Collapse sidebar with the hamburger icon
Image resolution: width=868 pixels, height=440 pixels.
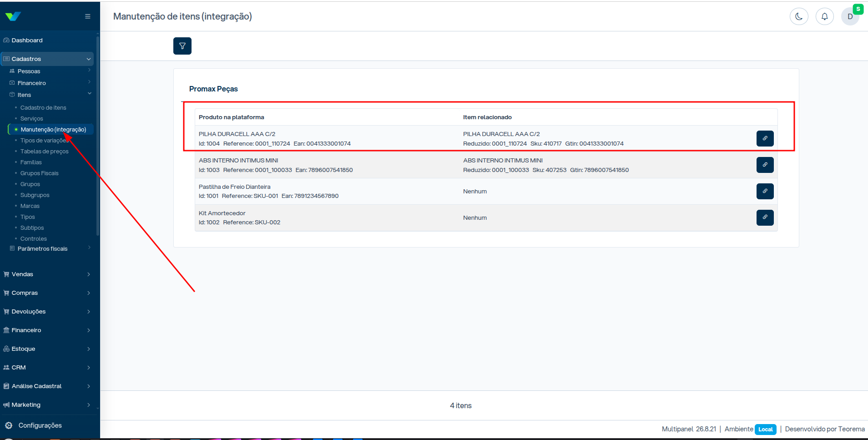click(x=88, y=16)
